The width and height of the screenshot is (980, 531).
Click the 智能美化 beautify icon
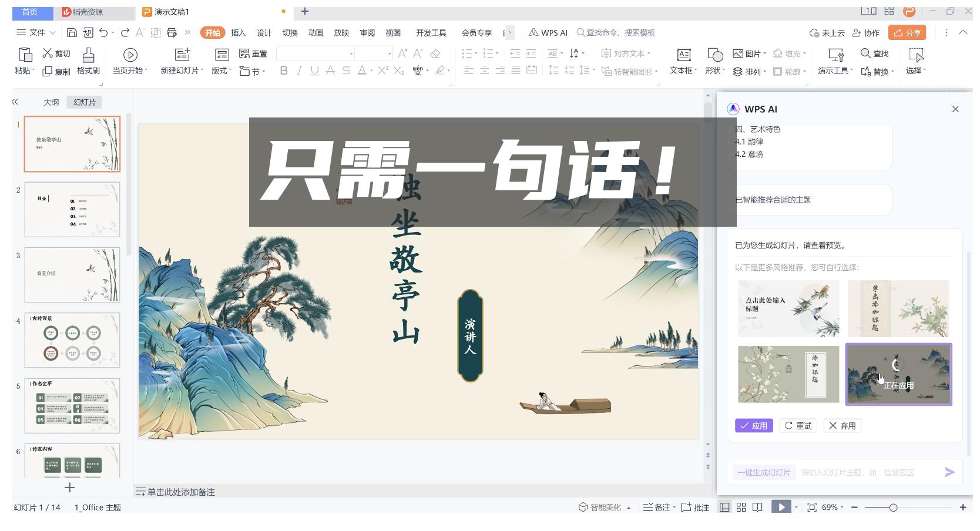point(603,506)
